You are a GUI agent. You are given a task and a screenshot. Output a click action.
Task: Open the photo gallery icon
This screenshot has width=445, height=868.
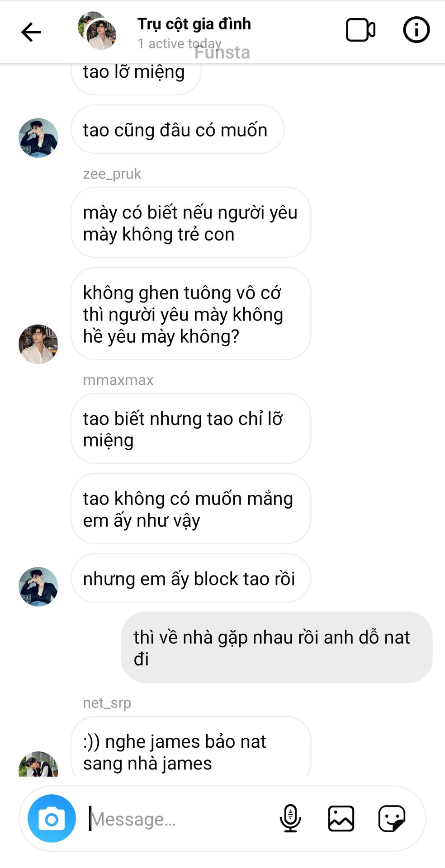click(x=341, y=818)
